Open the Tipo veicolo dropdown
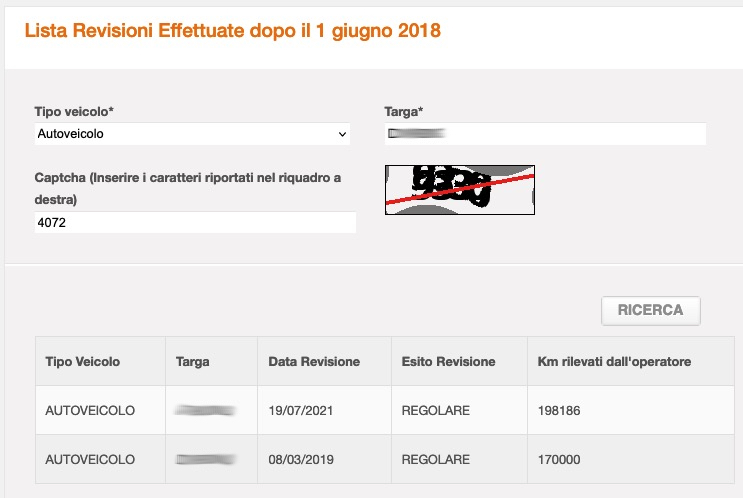The height and width of the screenshot is (498, 743). [192, 134]
